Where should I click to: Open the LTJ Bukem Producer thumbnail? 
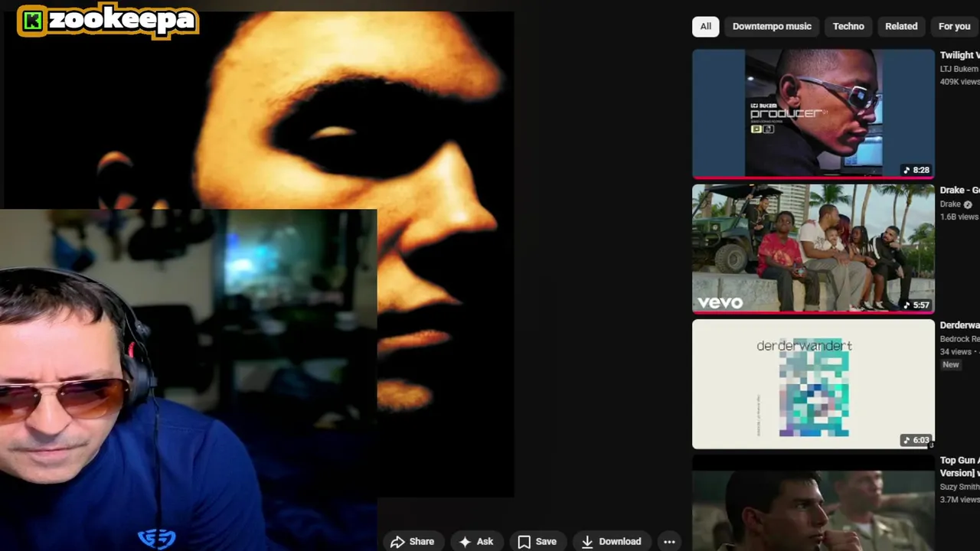[x=813, y=113]
